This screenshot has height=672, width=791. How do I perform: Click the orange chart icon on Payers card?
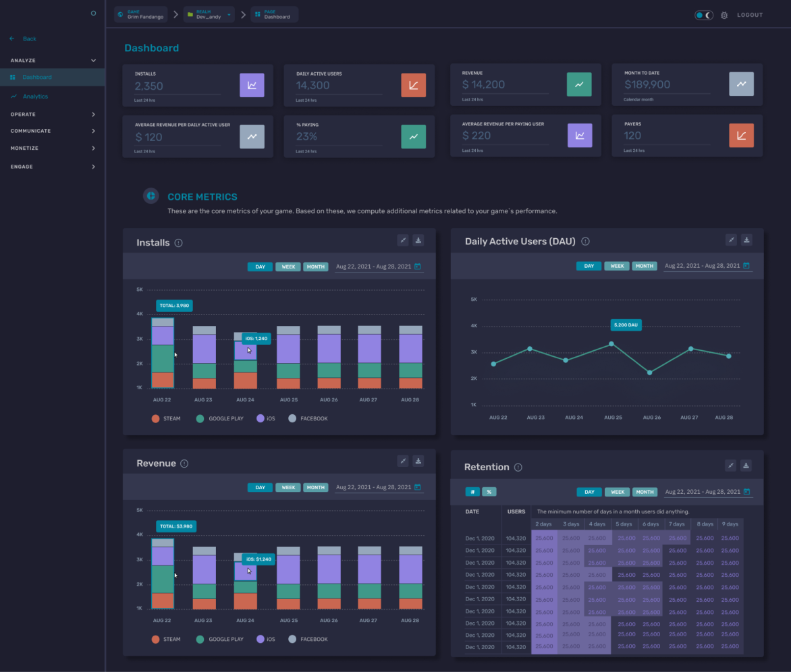[741, 135]
